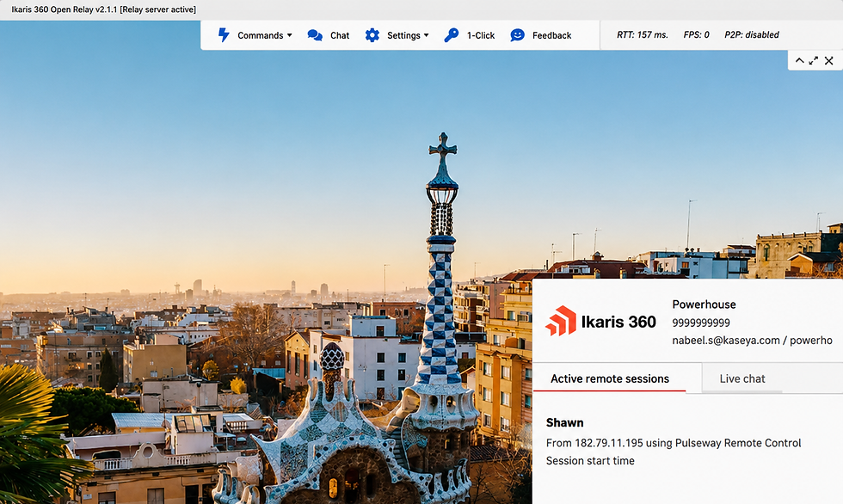The width and height of the screenshot is (843, 504).
Task: Click the 1-Click key icon
Action: (x=451, y=35)
